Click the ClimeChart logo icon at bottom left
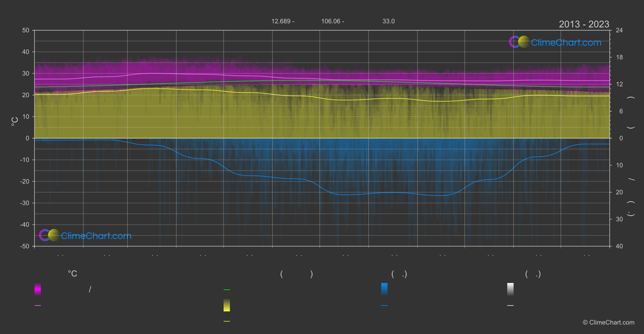The width and height of the screenshot is (644, 334). click(x=49, y=235)
